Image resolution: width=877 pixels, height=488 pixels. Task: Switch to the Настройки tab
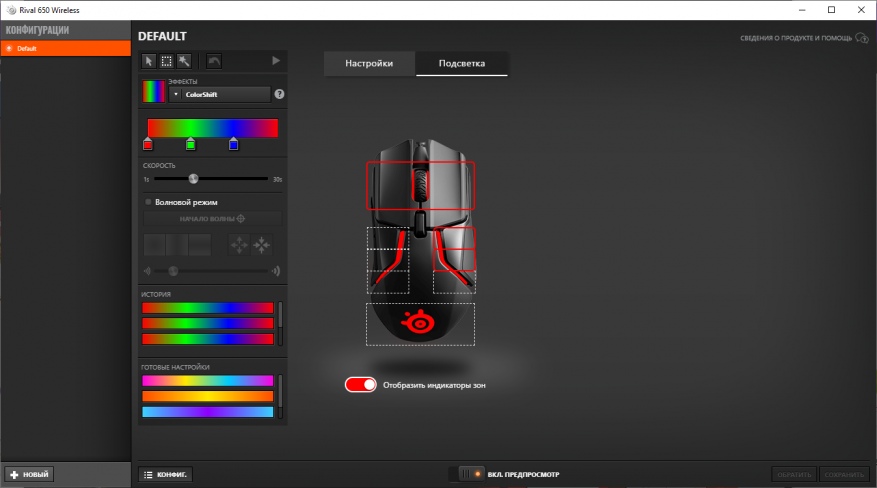[369, 63]
